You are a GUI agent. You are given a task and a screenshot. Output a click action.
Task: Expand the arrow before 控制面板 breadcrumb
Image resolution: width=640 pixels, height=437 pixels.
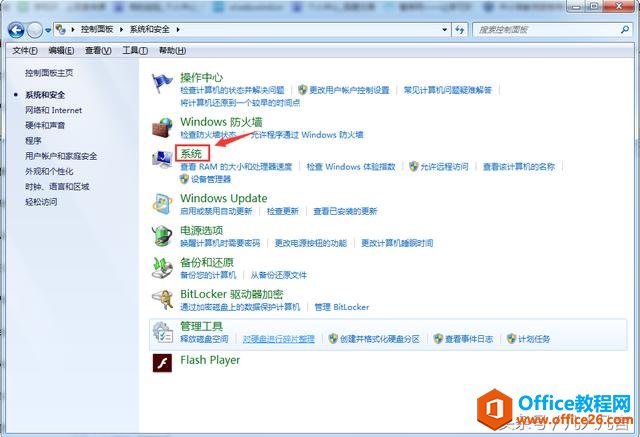point(73,29)
